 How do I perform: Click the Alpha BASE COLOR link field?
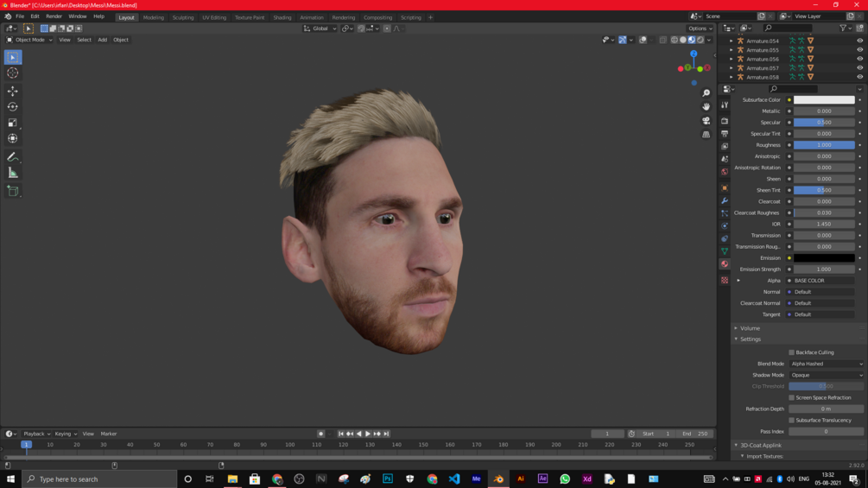point(824,281)
